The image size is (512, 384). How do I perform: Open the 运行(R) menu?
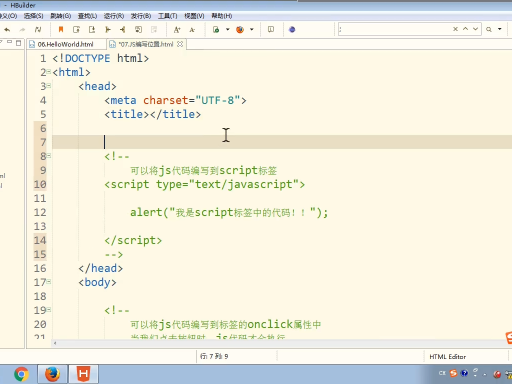coord(114,16)
